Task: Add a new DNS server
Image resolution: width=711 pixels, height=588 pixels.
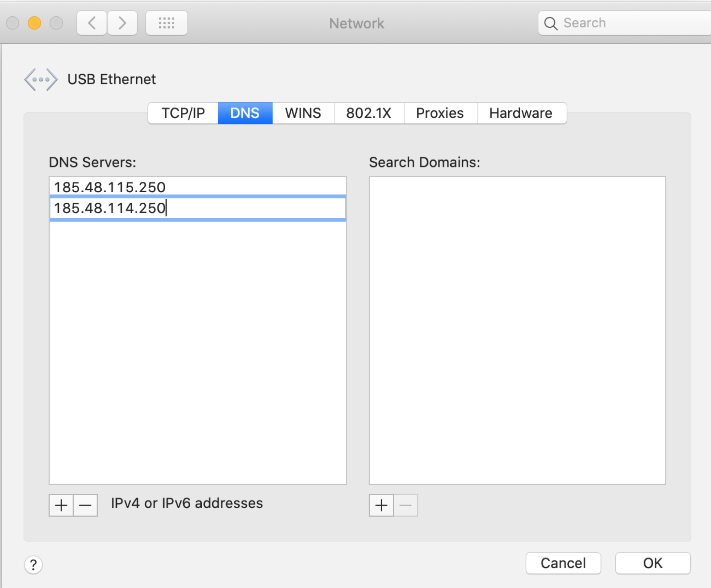Action: click(x=61, y=505)
